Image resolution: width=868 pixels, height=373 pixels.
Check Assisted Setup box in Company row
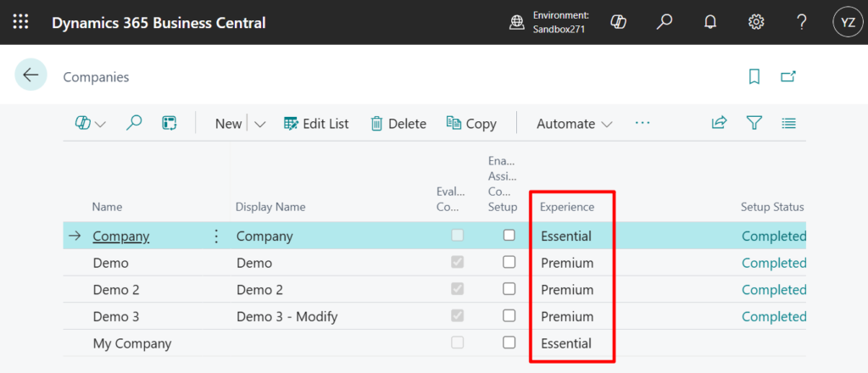pyautogui.click(x=509, y=236)
